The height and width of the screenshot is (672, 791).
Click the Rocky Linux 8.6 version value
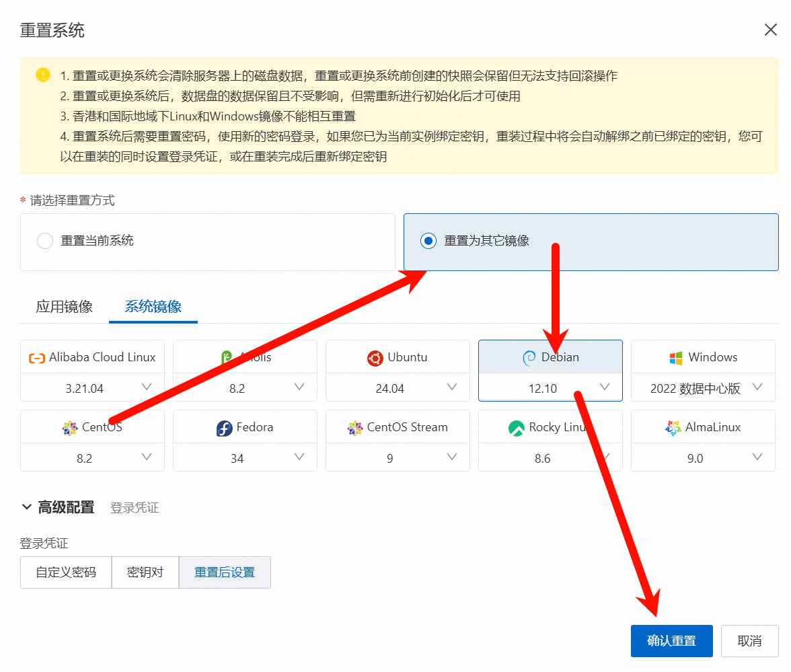coord(542,459)
